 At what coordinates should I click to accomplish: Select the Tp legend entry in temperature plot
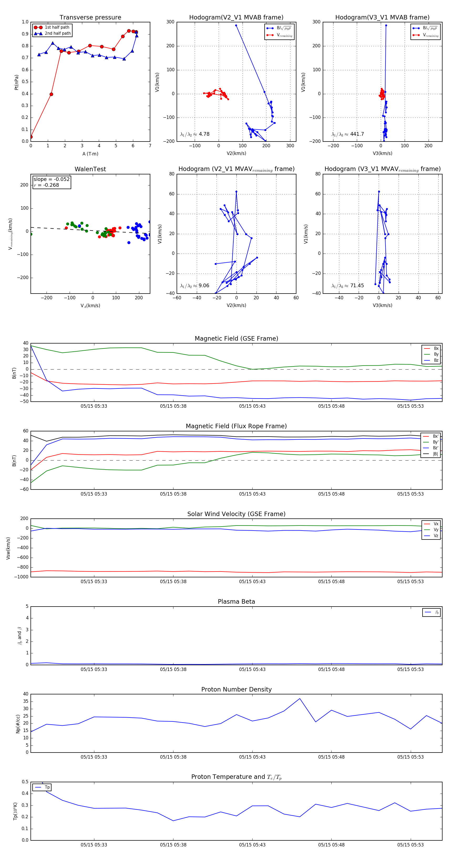[x=42, y=788]
